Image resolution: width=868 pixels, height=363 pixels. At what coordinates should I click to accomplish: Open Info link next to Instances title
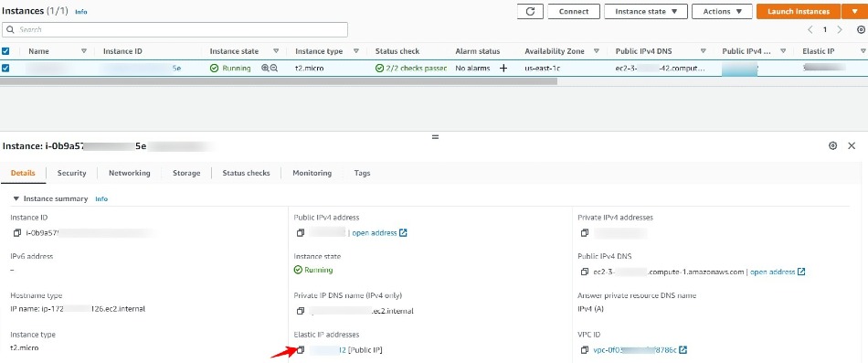(x=80, y=12)
